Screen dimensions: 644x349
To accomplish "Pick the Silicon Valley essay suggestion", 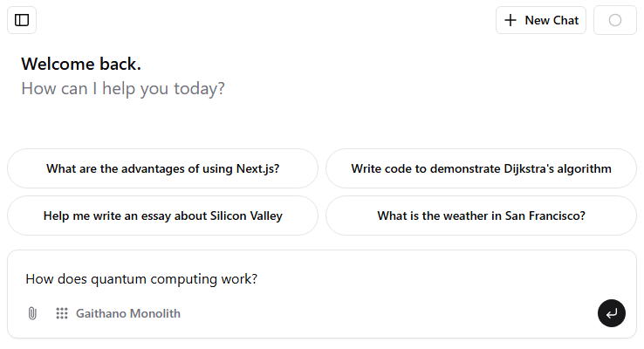I will point(162,216).
